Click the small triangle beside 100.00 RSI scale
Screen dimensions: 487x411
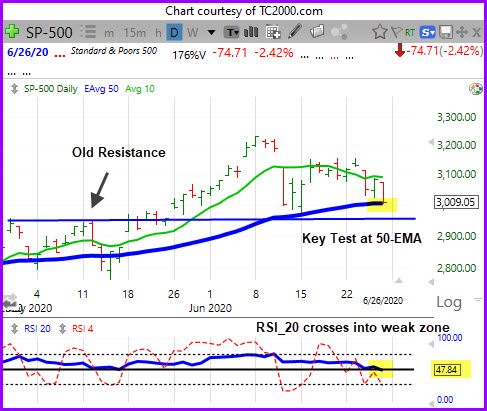click(431, 344)
